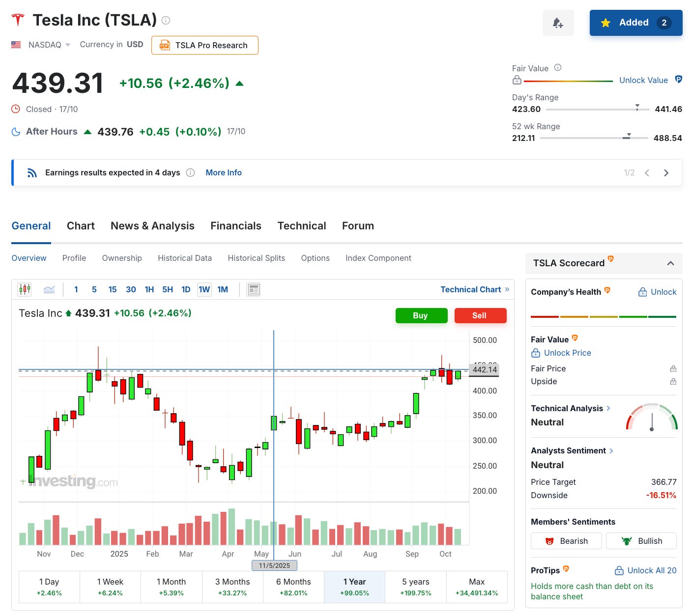Switch to the Chart tab
This screenshot has width=691, height=616.
pyautogui.click(x=81, y=226)
